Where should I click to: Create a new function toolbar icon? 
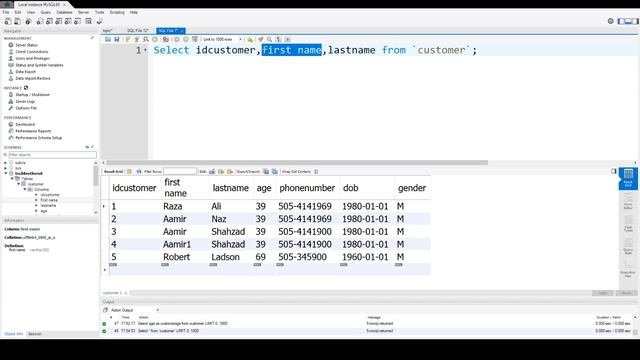(77, 21)
